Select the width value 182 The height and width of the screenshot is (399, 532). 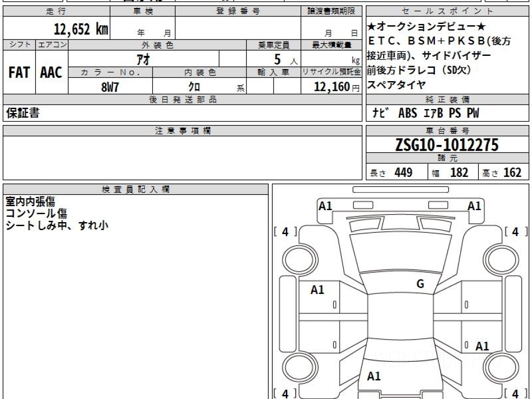pyautogui.click(x=459, y=172)
